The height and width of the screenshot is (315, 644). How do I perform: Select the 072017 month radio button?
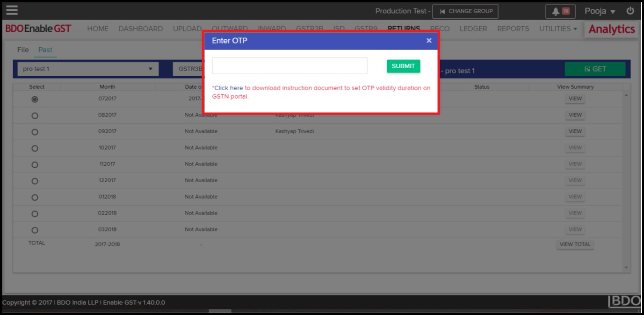[35, 99]
